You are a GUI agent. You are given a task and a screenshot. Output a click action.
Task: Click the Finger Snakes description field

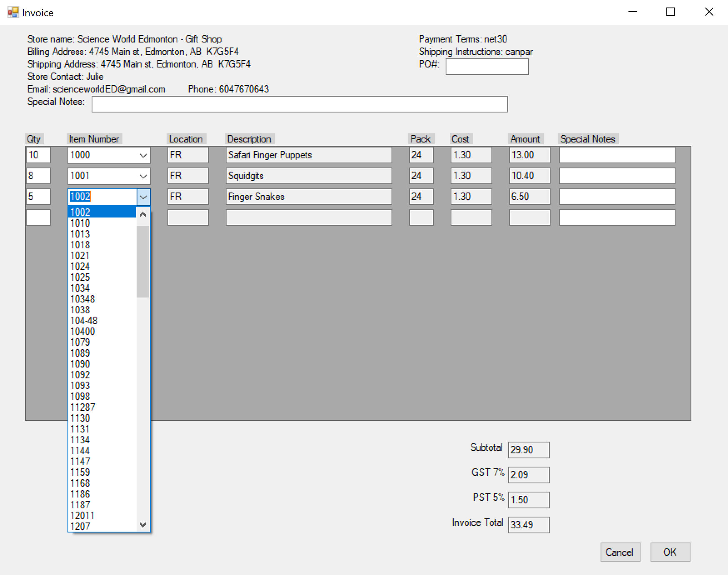(309, 197)
